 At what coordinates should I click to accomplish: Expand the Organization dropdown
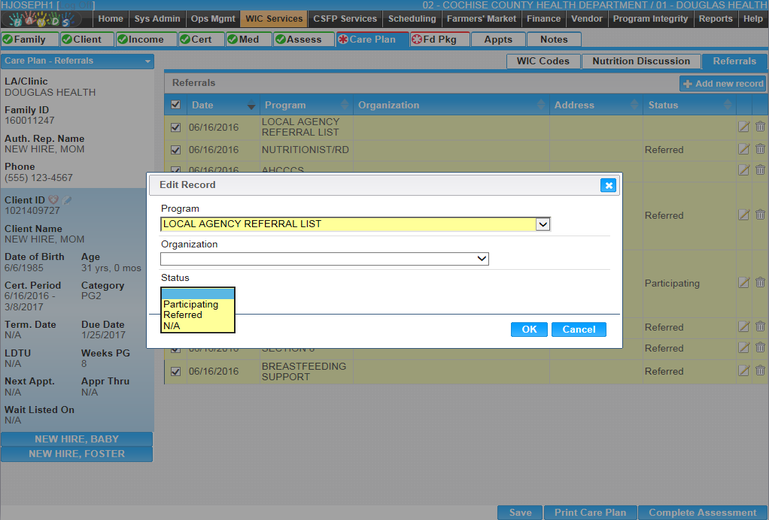[482, 258]
